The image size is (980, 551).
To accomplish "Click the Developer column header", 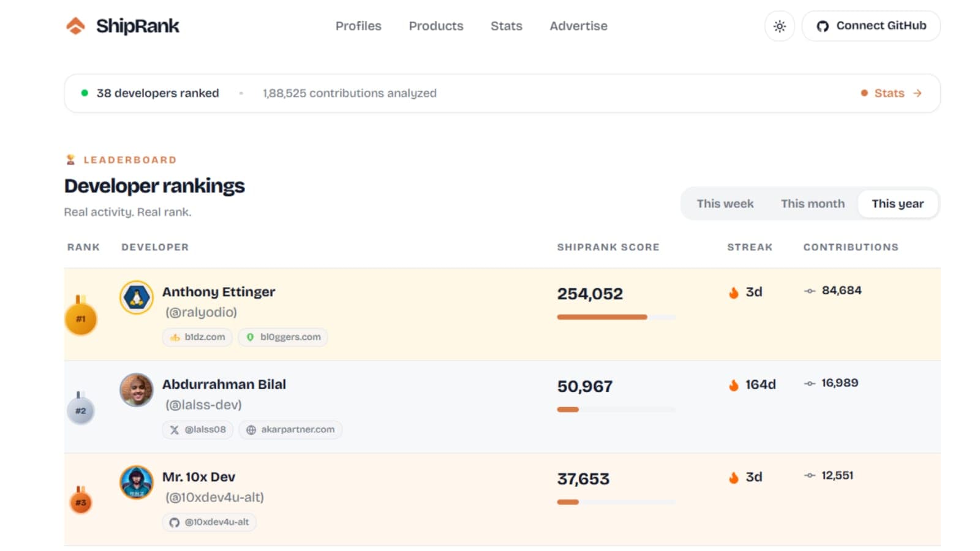I will click(x=155, y=247).
